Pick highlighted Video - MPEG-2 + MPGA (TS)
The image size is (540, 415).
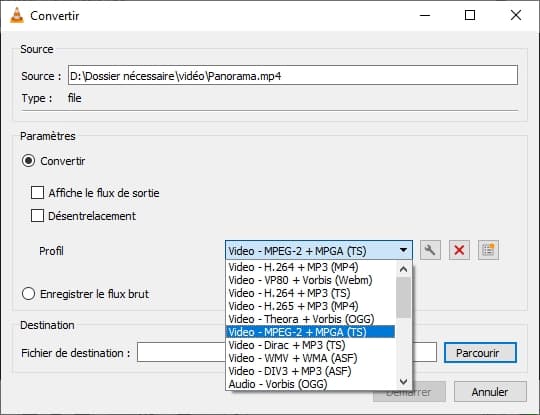coord(310,332)
